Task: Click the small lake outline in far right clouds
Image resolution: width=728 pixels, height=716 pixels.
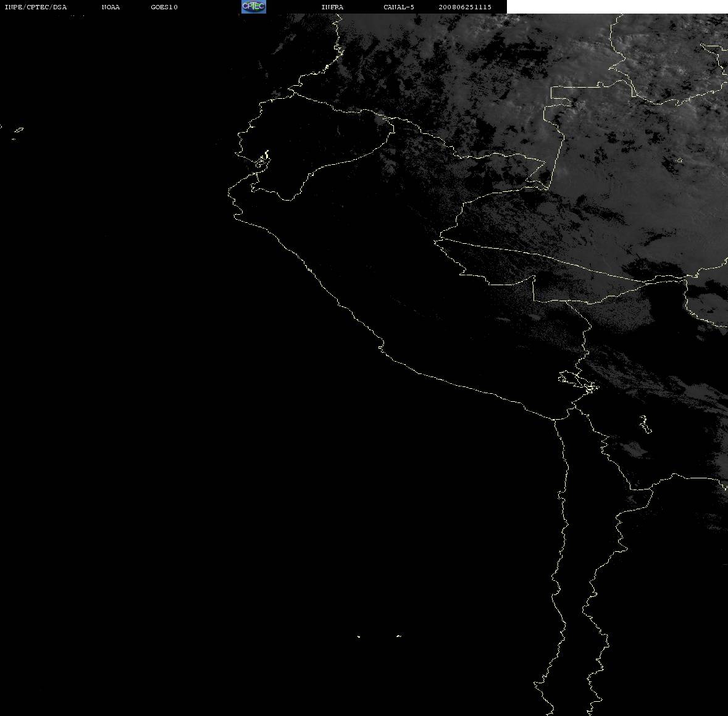Action: click(679, 160)
